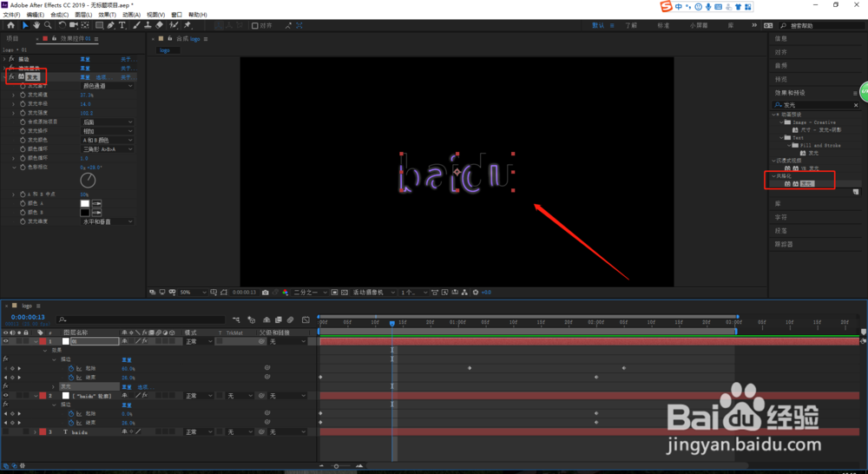The image size is (868, 474).
Task: Toggle the Draft 3D icon in timeline
Action: pos(252,320)
